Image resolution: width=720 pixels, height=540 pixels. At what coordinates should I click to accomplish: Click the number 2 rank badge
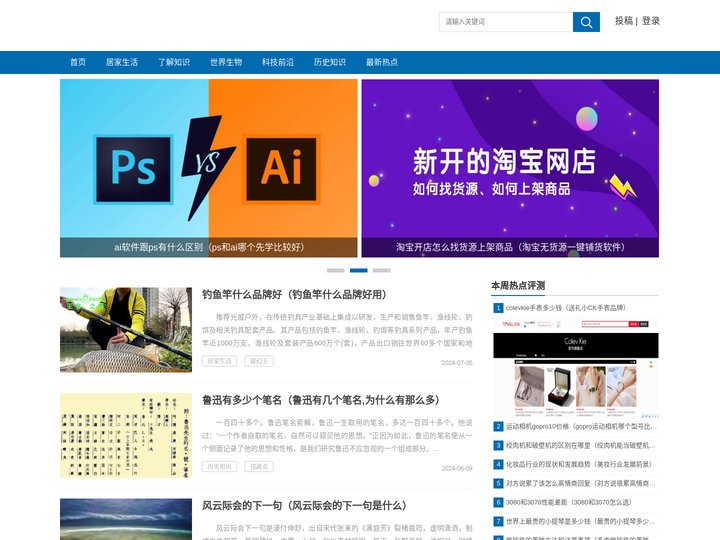498,427
